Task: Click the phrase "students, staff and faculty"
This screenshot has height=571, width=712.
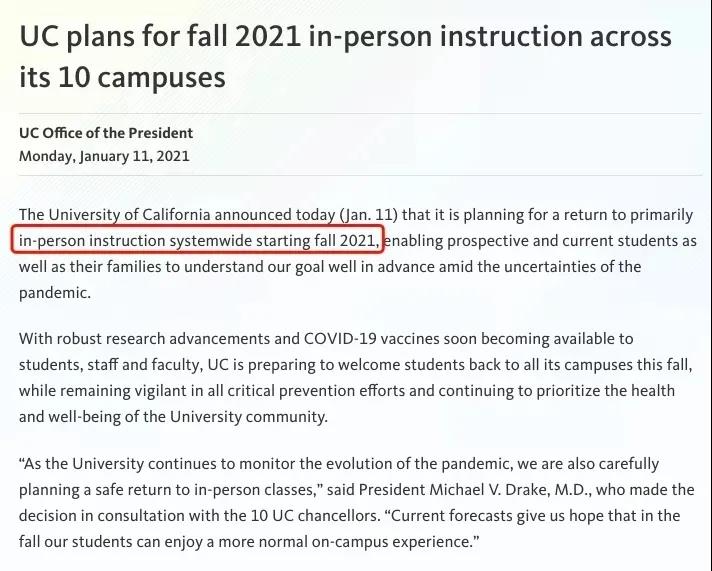Action: point(108,364)
